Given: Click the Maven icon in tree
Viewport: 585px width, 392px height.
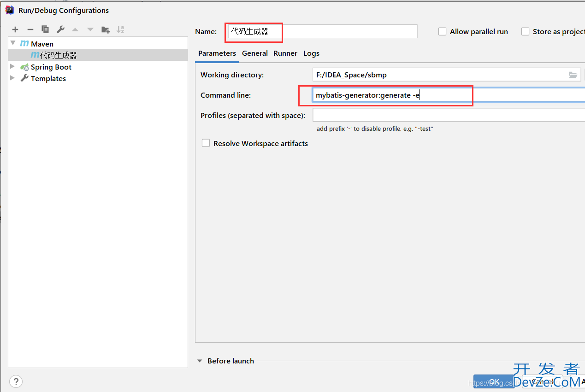Looking at the screenshot, I should click(x=24, y=44).
